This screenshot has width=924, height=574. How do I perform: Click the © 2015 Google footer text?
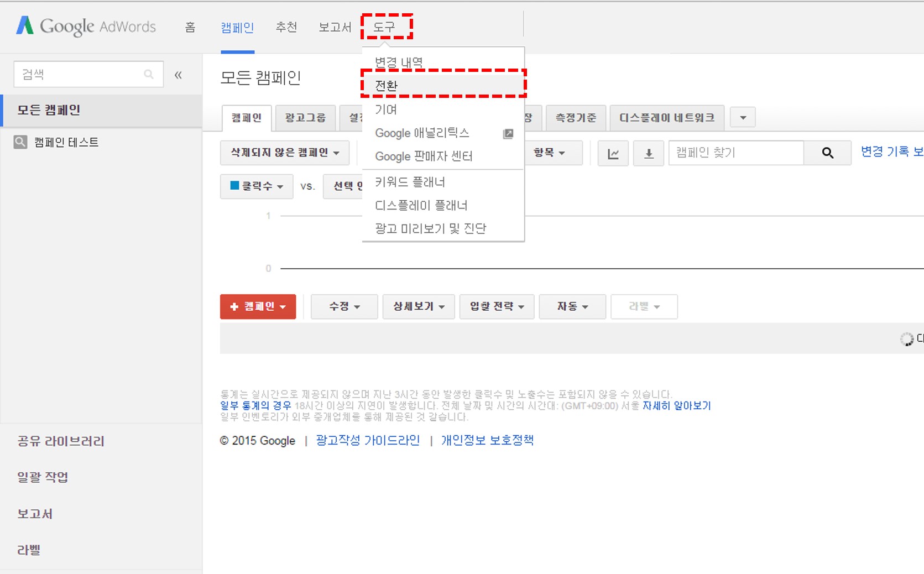tap(258, 441)
